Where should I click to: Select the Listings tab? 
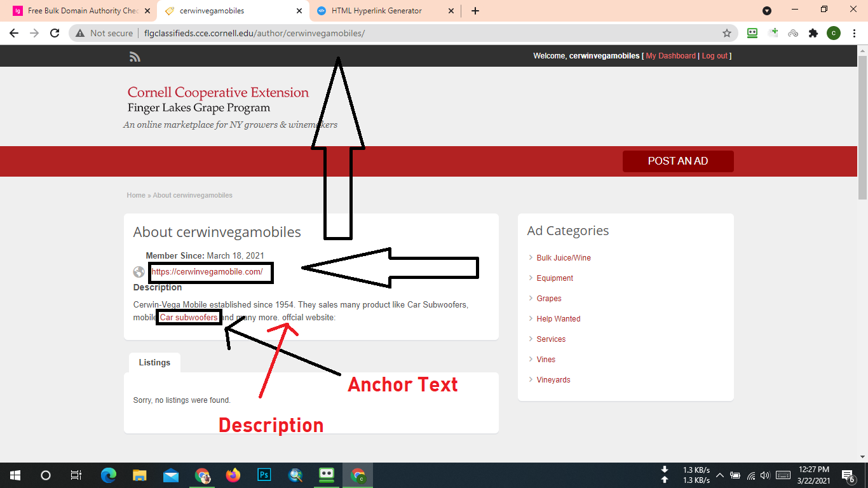coord(154,362)
